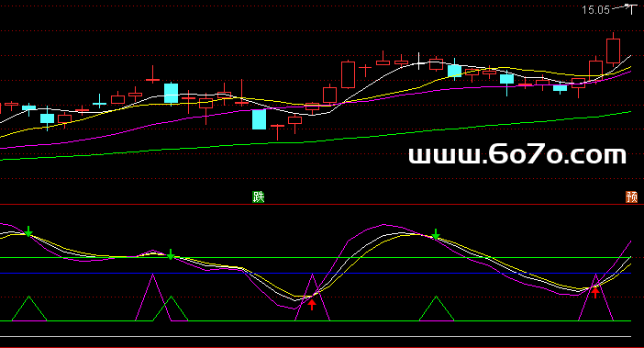Click the white horizontal line below indicator
This screenshot has width=644, height=348.
pos(316,337)
